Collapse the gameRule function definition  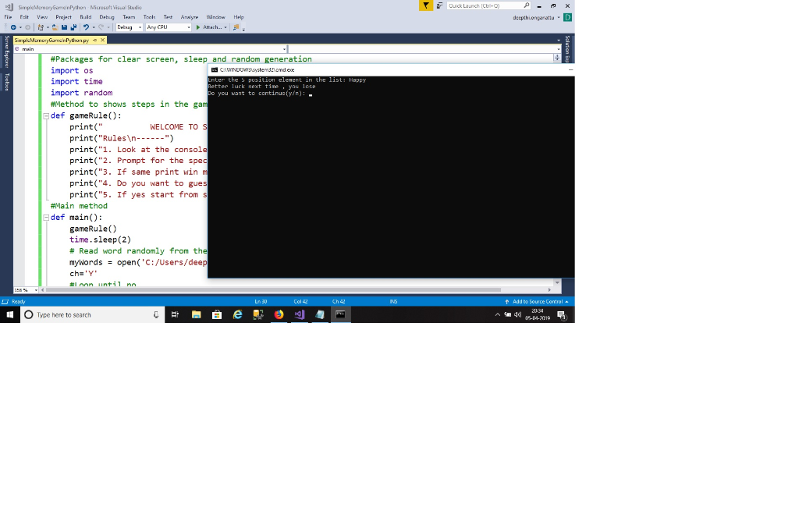(47, 115)
